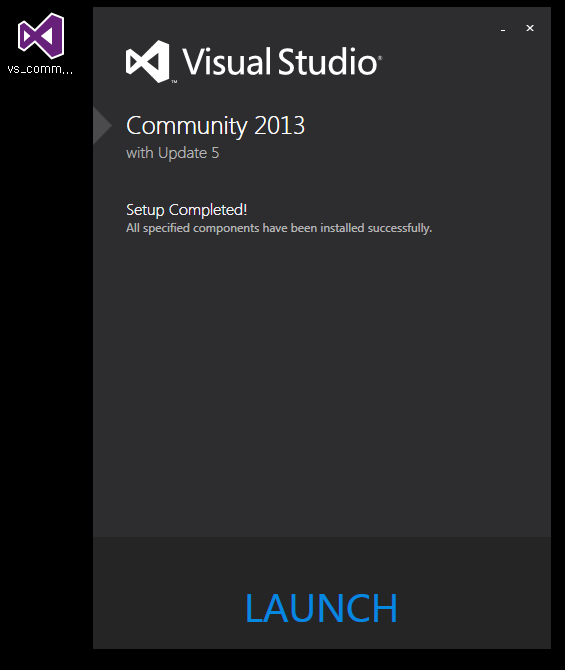565x670 pixels.
Task: Click the 'All specified components have been installed' message
Action: pyautogui.click(x=279, y=228)
